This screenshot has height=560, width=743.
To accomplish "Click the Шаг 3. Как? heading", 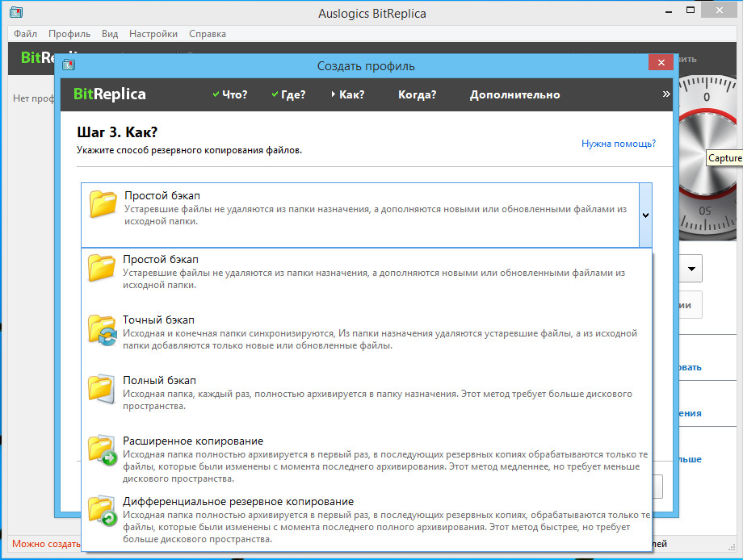I will point(116,132).
